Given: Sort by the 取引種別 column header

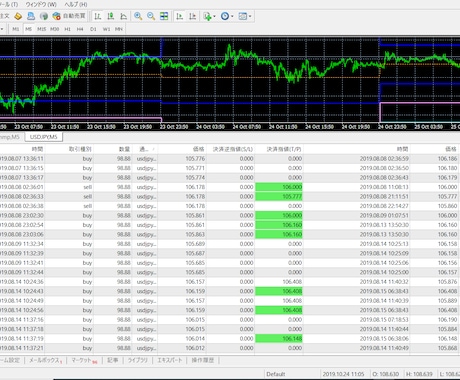Looking at the screenshot, I should (x=80, y=149).
